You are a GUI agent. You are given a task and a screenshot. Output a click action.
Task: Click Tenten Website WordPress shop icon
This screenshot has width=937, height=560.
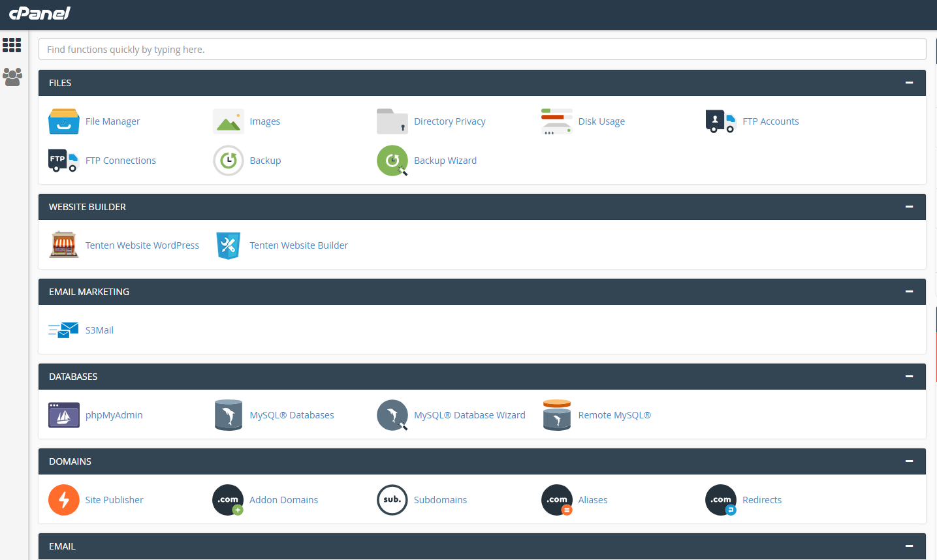64,245
